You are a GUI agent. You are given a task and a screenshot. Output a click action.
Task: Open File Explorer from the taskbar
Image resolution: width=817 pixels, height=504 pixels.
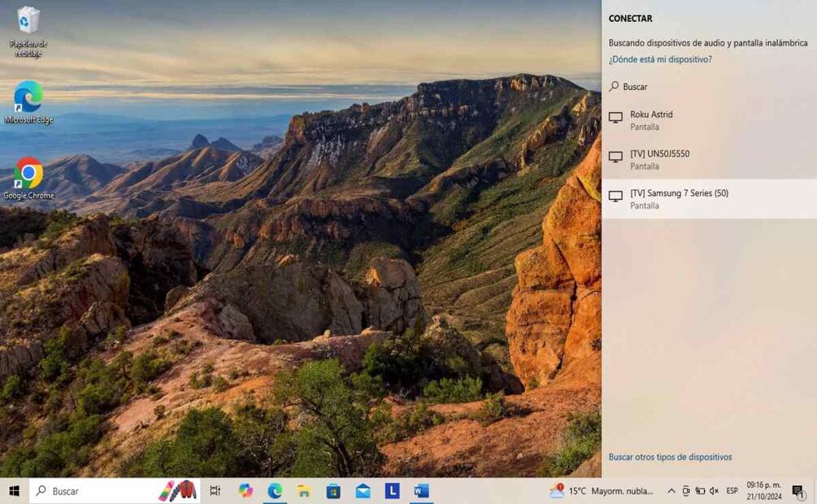coord(304,491)
